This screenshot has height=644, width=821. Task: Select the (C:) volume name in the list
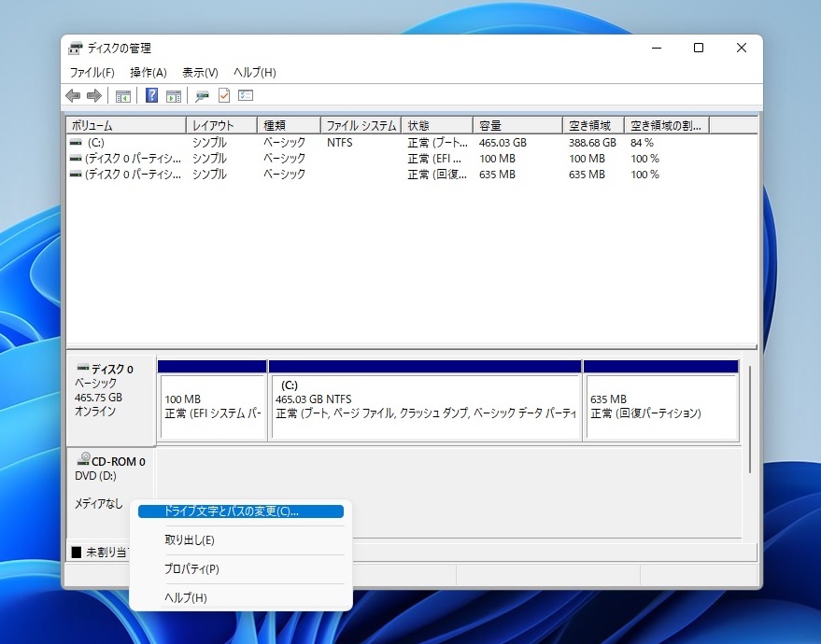(96, 142)
